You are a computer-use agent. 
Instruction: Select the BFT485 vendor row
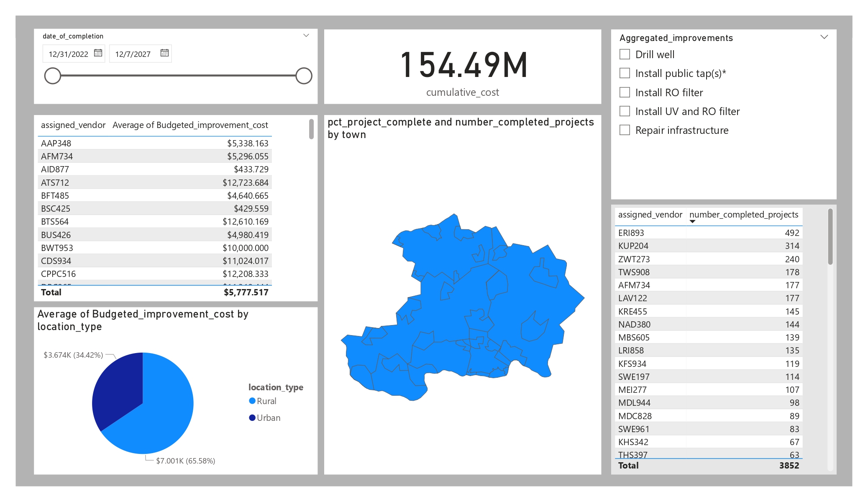coord(155,195)
